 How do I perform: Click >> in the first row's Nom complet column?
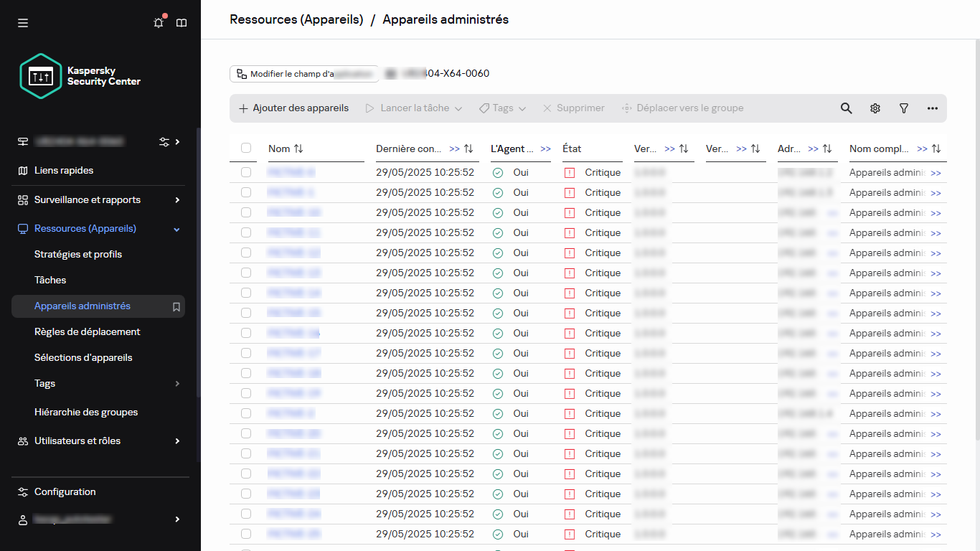936,172
